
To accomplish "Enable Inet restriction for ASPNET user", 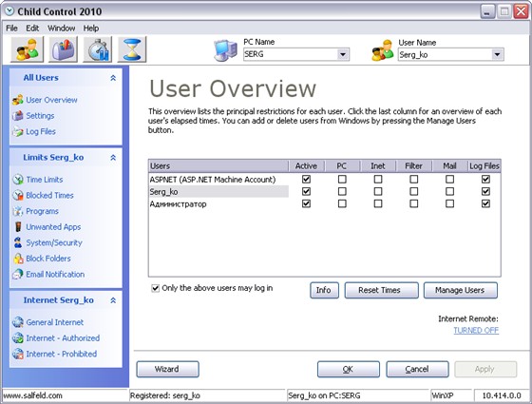I will (378, 179).
